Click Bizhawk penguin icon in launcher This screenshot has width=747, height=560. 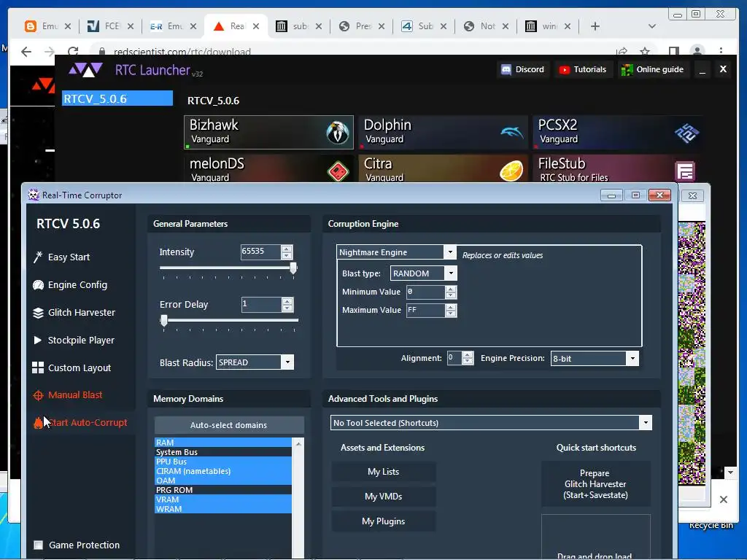(337, 132)
